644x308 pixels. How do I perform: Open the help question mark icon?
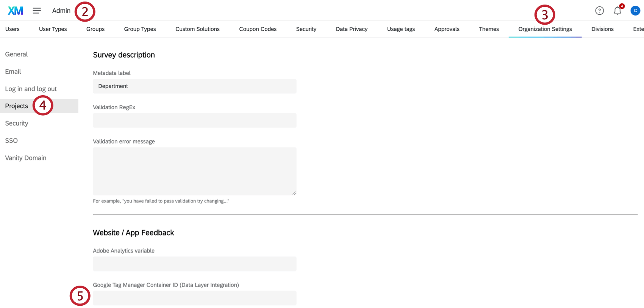(599, 11)
